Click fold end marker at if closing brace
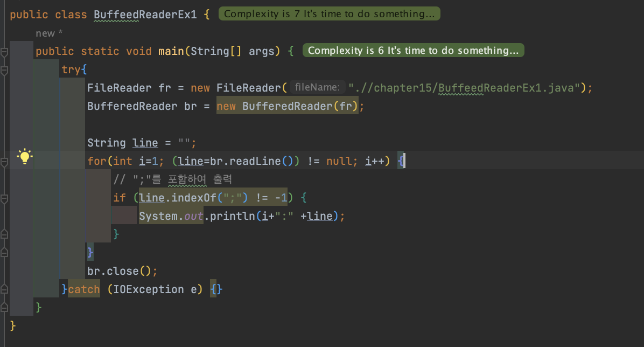The image size is (644, 347). [x=4, y=234]
